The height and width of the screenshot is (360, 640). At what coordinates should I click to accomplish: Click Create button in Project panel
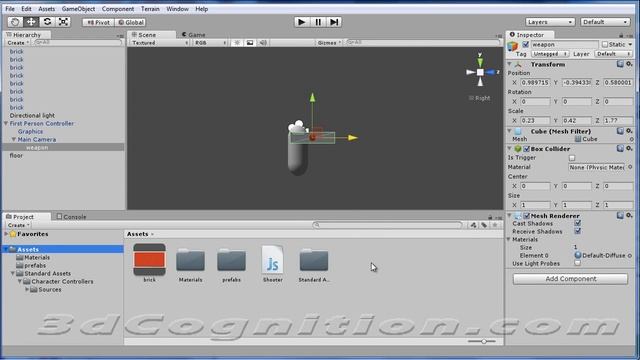[18, 225]
